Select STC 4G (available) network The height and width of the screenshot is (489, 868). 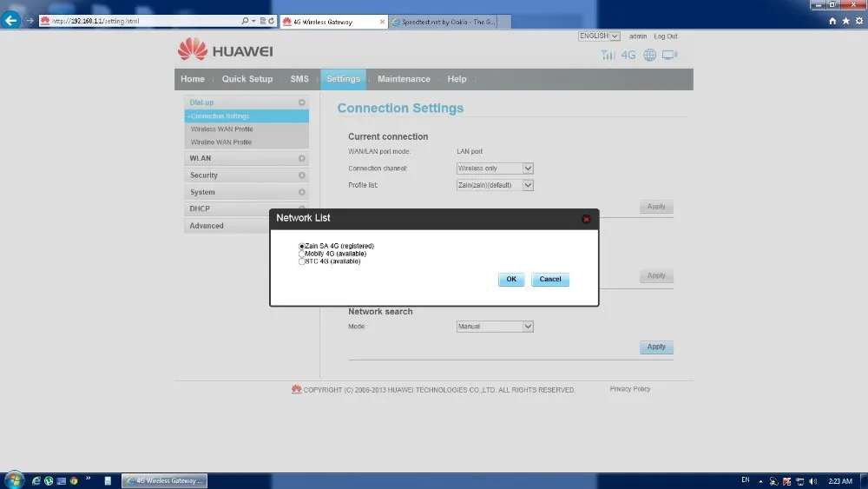click(x=302, y=261)
